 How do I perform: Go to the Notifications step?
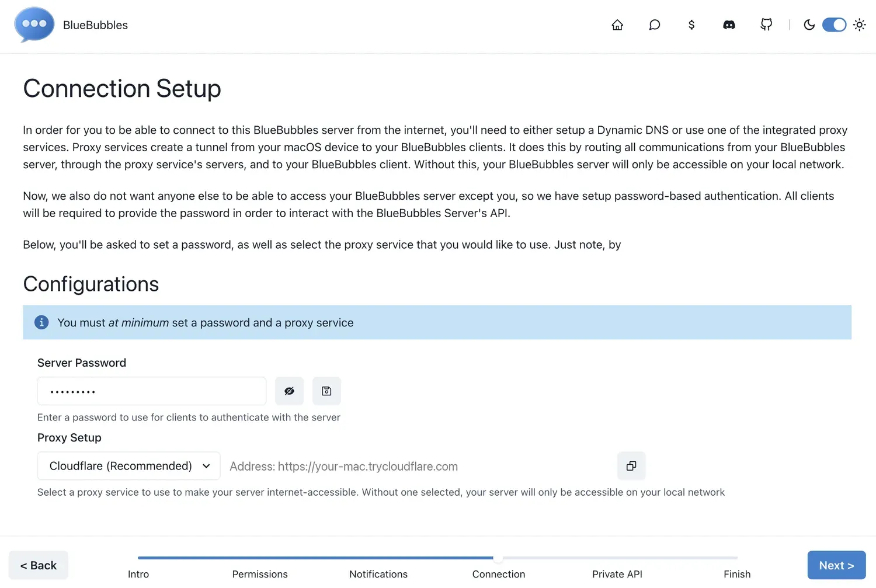click(378, 574)
